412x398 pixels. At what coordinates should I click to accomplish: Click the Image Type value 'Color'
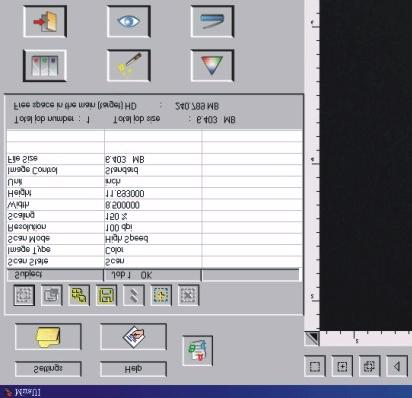(x=114, y=250)
